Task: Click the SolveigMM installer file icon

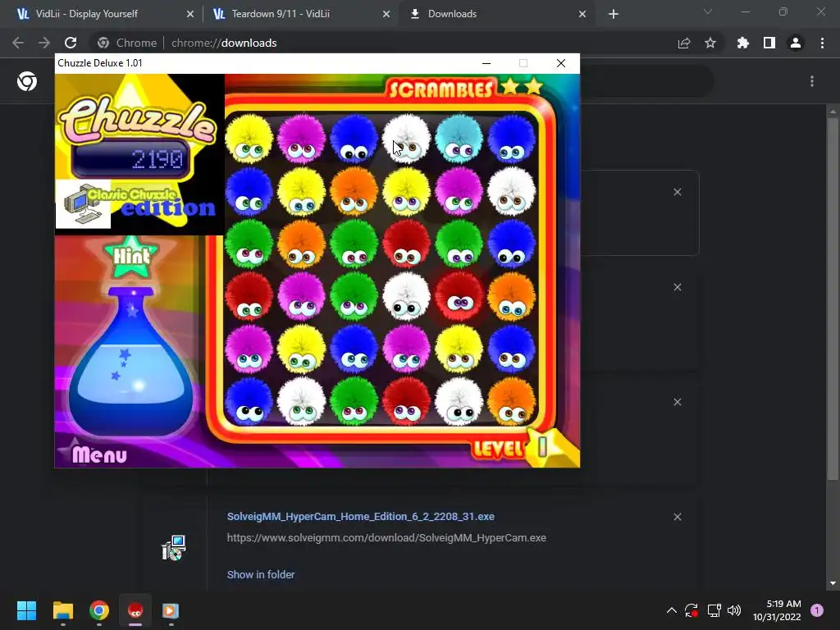Action: (x=174, y=547)
